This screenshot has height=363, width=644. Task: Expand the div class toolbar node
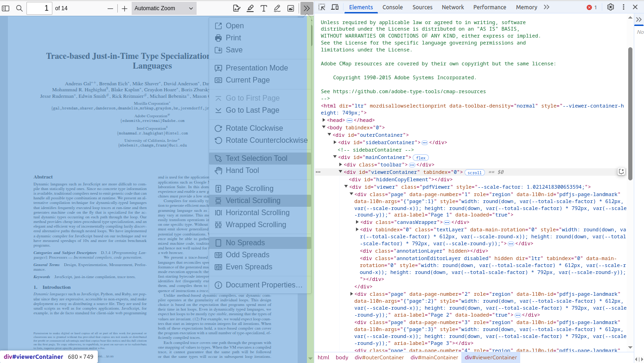341,165
